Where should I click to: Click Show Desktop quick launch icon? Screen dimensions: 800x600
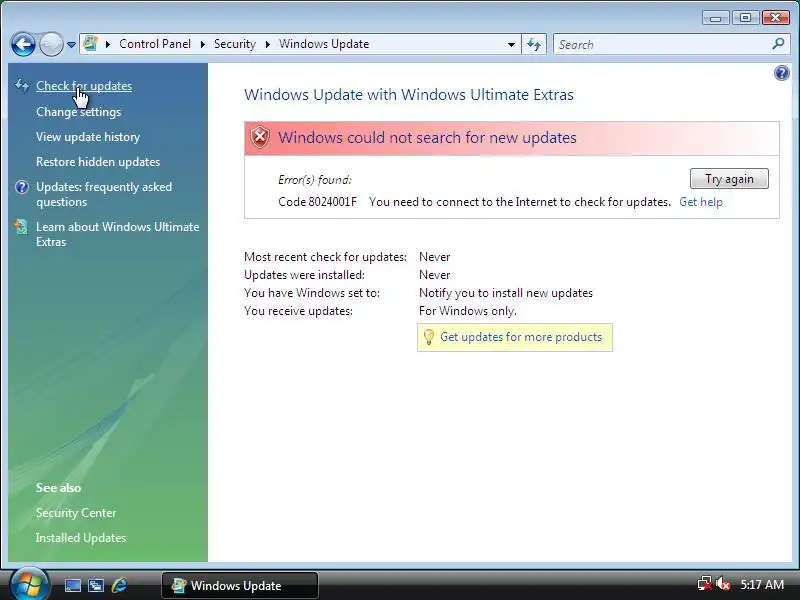[x=72, y=585]
